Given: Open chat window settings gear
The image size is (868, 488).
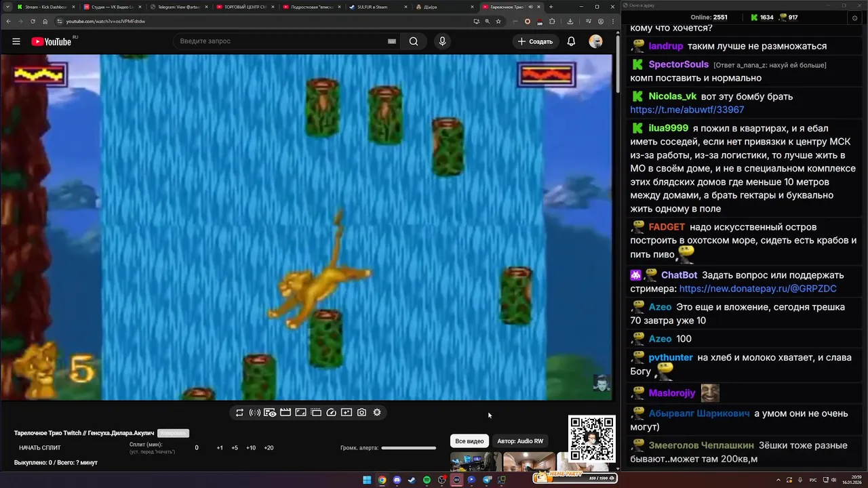Looking at the screenshot, I should coord(854,18).
